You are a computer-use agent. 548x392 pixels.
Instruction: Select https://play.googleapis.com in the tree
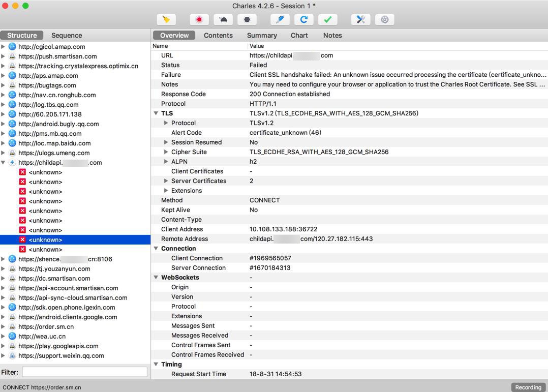[x=58, y=346]
